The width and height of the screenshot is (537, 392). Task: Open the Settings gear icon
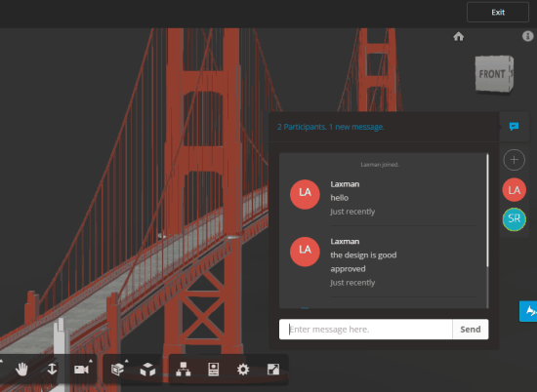point(243,370)
